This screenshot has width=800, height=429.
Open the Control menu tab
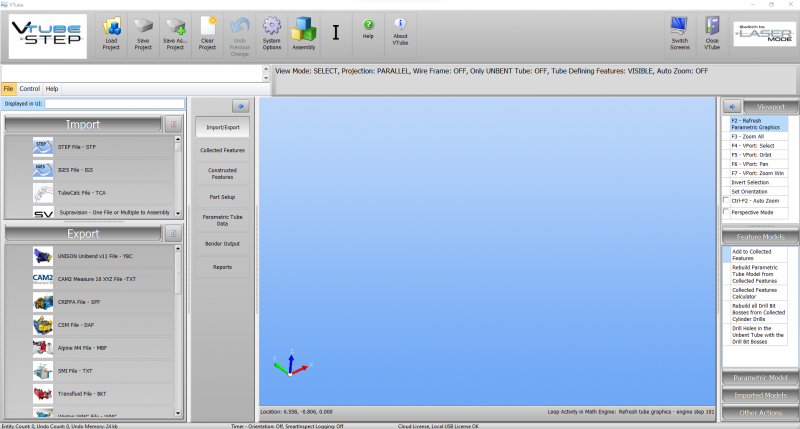[x=30, y=88]
